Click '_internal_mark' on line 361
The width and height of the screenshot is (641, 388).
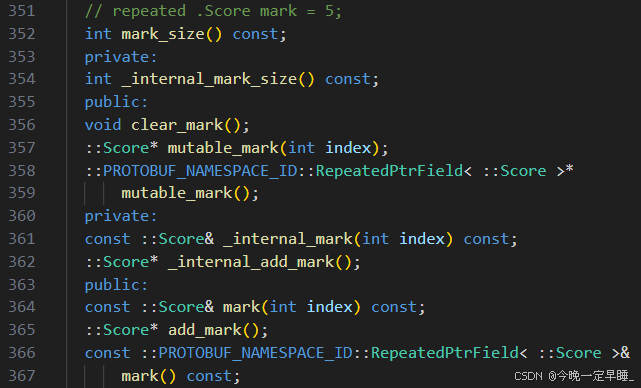click(289, 239)
